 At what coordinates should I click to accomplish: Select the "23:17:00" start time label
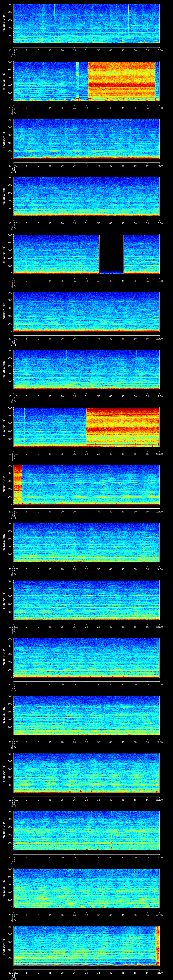pyautogui.click(x=13, y=223)
